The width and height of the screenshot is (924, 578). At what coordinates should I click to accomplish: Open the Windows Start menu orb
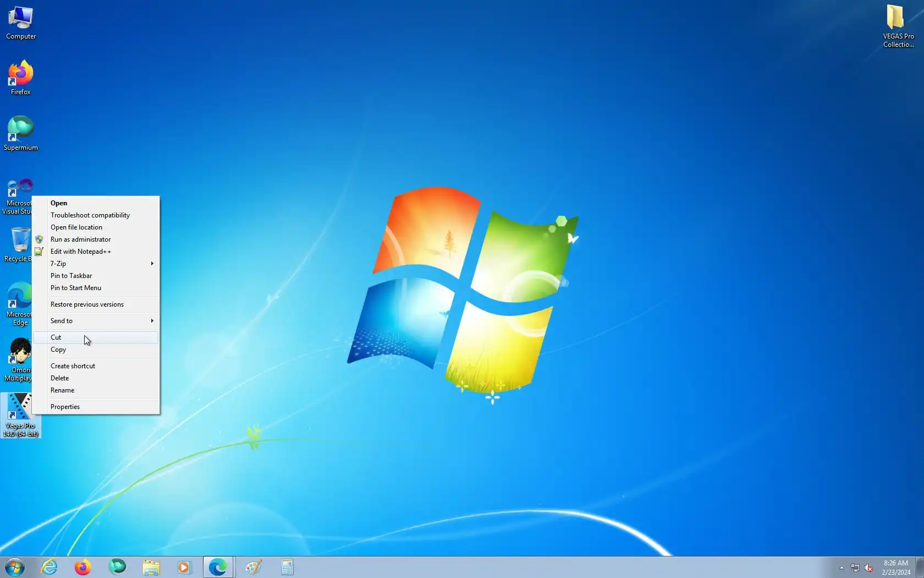click(x=15, y=567)
